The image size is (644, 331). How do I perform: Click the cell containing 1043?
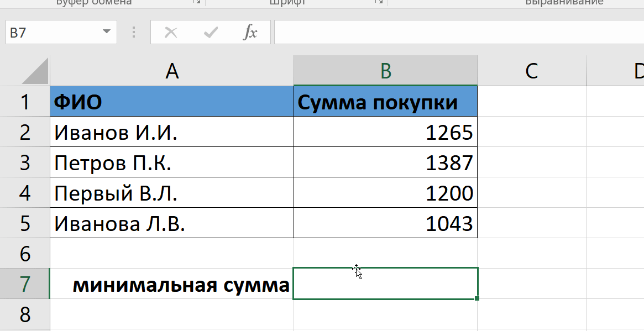click(x=386, y=223)
